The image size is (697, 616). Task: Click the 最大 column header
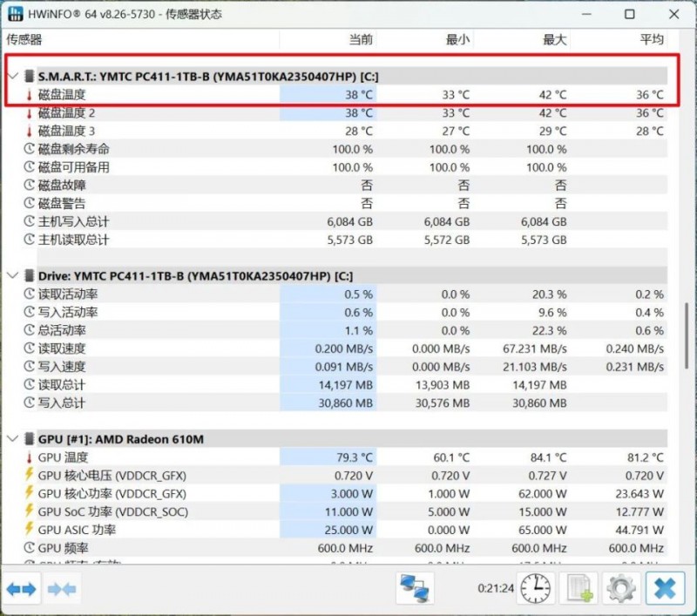click(554, 39)
